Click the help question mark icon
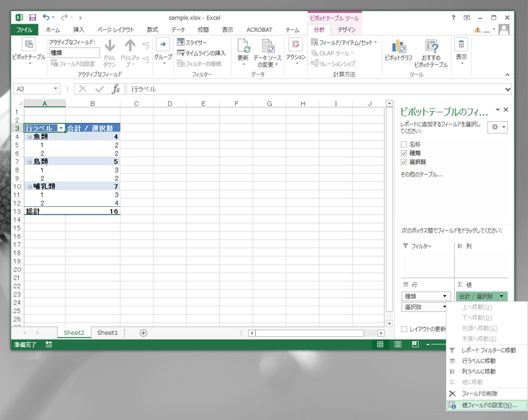The height and width of the screenshot is (420, 528). click(454, 18)
